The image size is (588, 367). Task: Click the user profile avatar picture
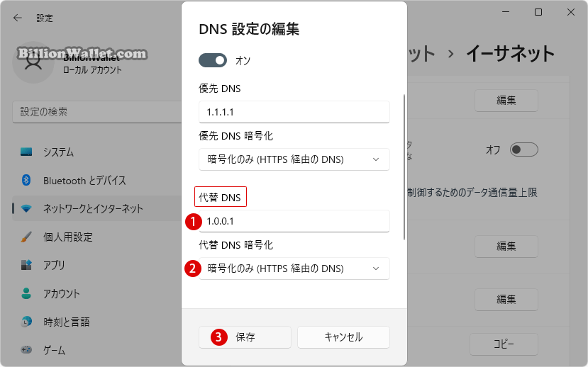click(x=33, y=62)
